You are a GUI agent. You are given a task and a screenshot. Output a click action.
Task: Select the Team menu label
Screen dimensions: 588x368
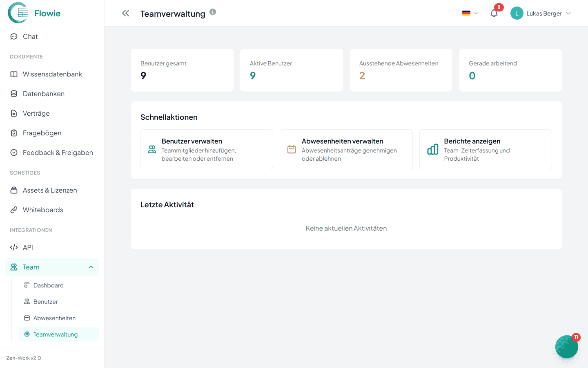coord(31,267)
